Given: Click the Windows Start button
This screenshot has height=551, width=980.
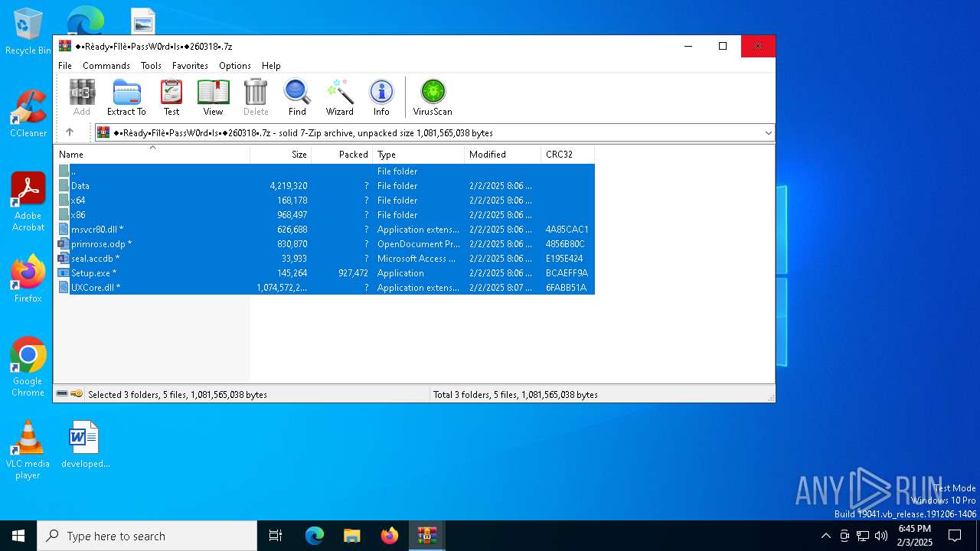Looking at the screenshot, I should 18,536.
